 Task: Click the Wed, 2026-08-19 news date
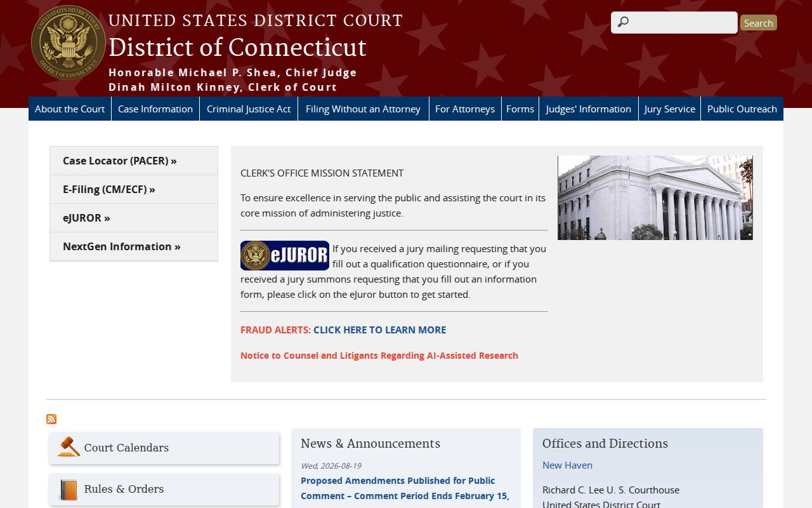point(331,465)
